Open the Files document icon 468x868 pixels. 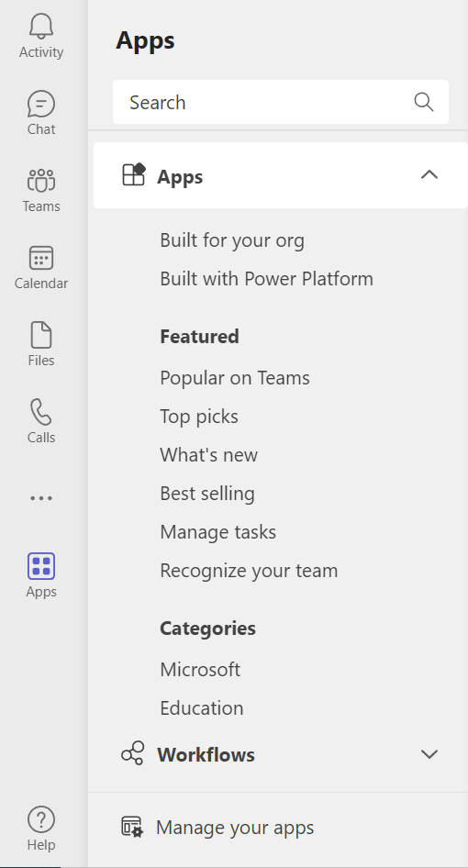pyautogui.click(x=41, y=335)
